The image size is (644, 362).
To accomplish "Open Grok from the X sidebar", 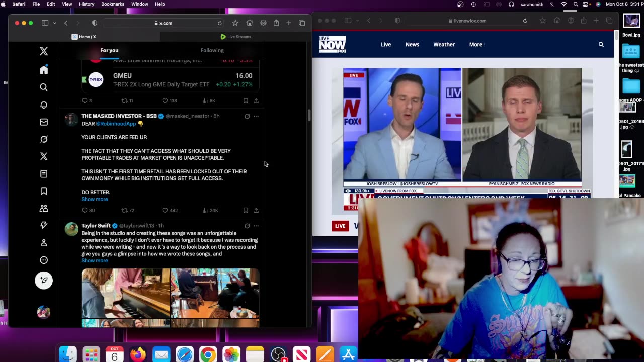I will tap(44, 139).
